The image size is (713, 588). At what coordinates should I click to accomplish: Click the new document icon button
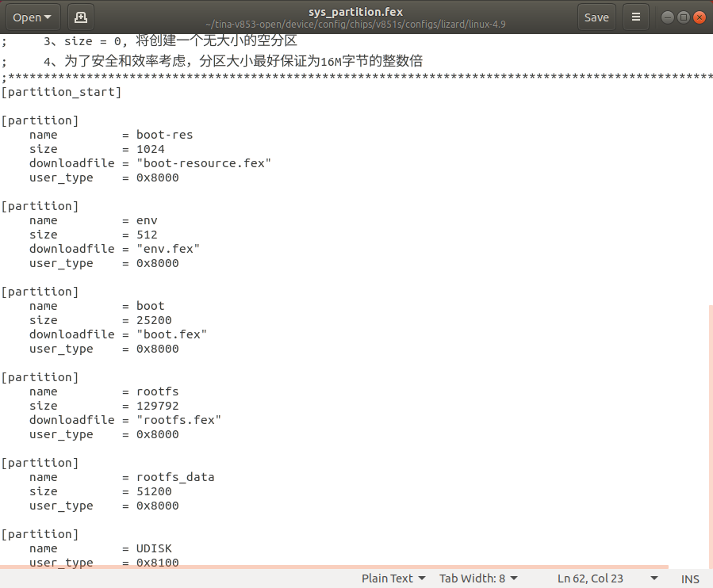point(80,17)
